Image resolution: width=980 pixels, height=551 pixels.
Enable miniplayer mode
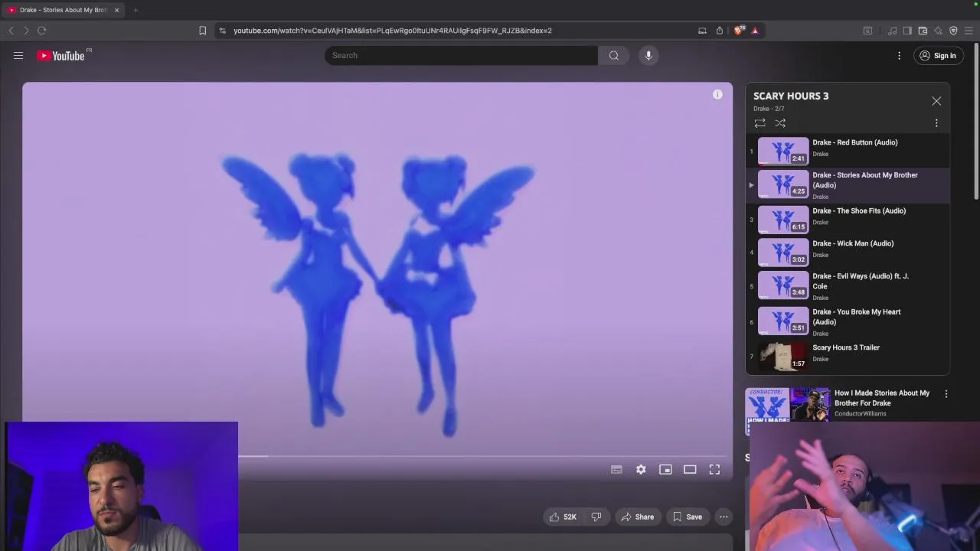coord(665,469)
